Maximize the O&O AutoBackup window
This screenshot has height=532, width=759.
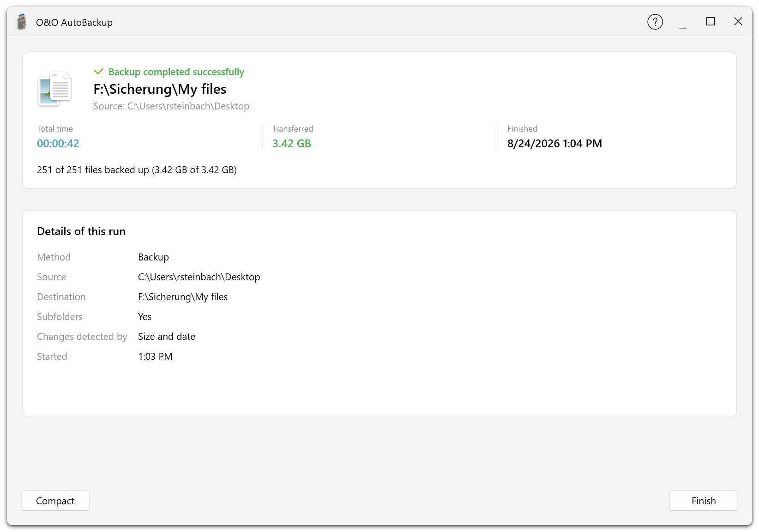point(710,22)
